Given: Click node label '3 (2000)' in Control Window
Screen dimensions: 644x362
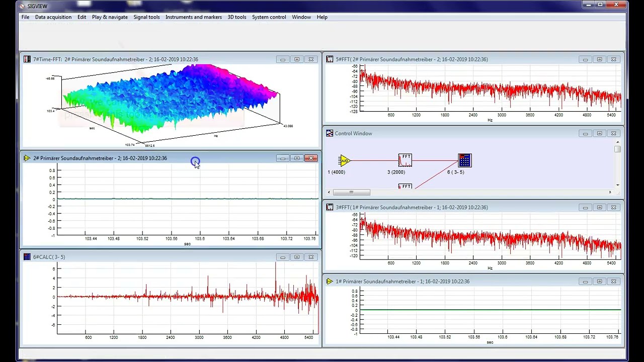Looking at the screenshot, I should click(x=396, y=172).
